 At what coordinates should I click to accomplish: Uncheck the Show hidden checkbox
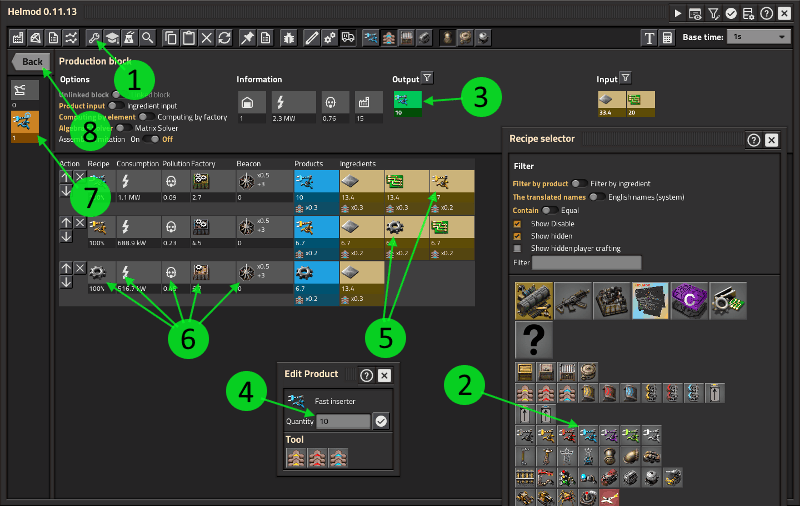pos(517,235)
